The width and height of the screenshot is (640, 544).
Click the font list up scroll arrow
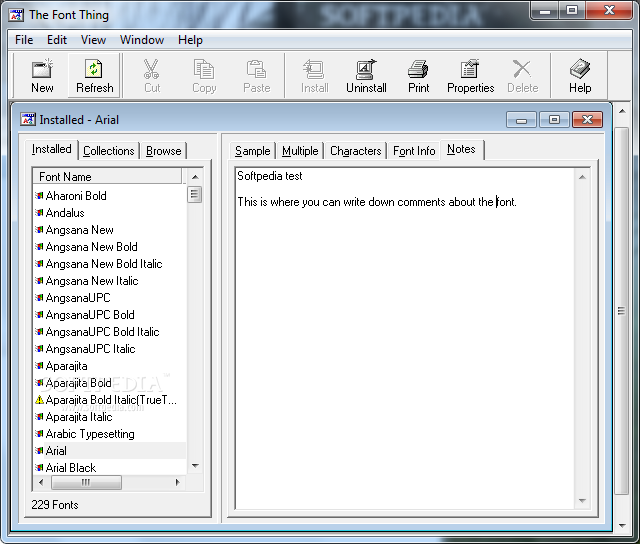click(x=195, y=177)
